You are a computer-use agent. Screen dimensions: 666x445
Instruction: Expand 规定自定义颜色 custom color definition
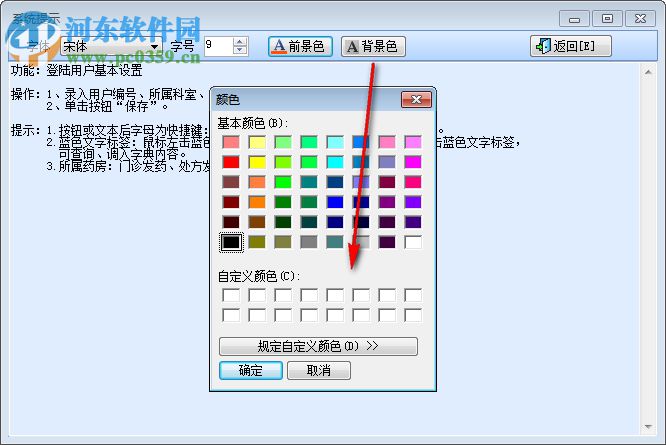(318, 346)
